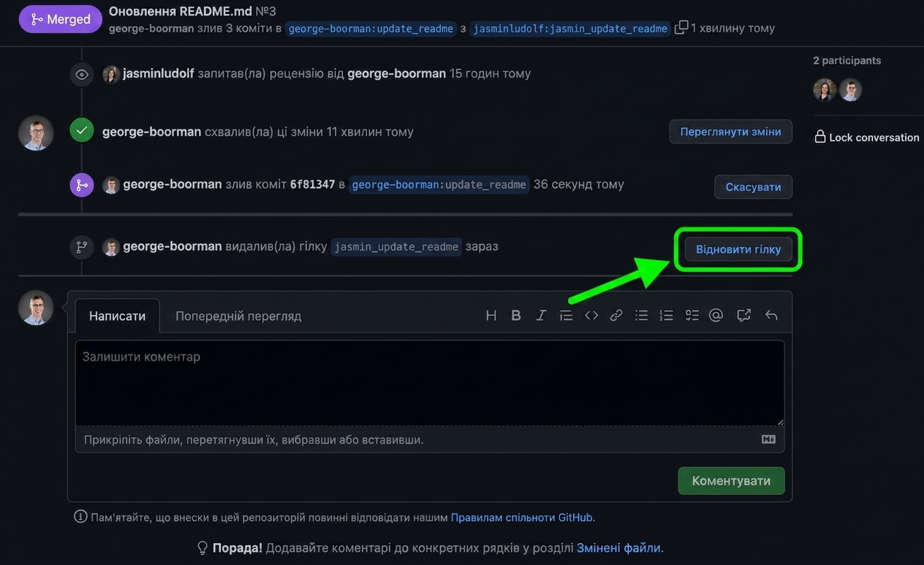This screenshot has width=924, height=565.
Task: Apply italic formatting in comment toolbar
Action: [541, 316]
